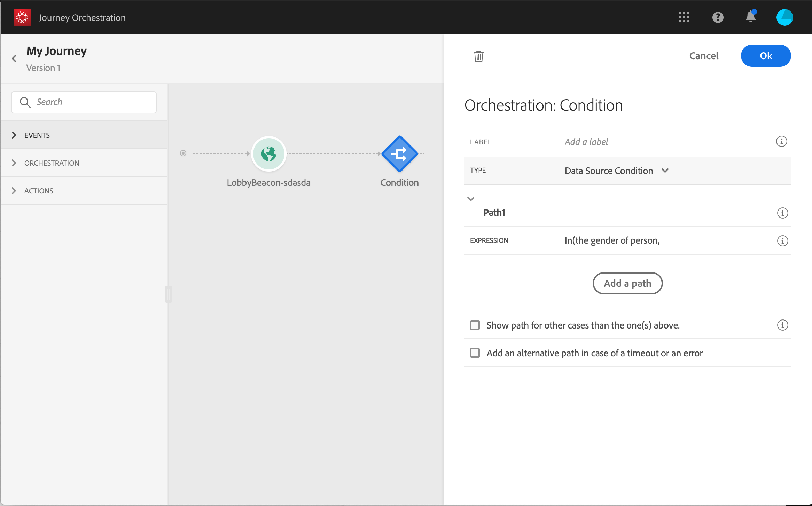Click the Add a path button
The height and width of the screenshot is (506, 812).
(627, 283)
